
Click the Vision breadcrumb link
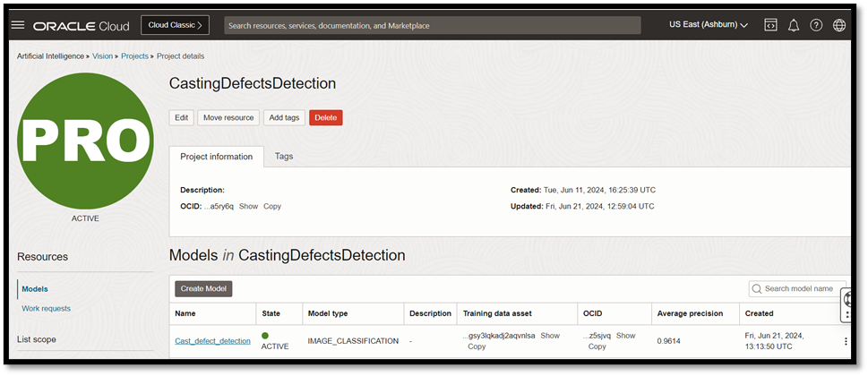tap(102, 56)
